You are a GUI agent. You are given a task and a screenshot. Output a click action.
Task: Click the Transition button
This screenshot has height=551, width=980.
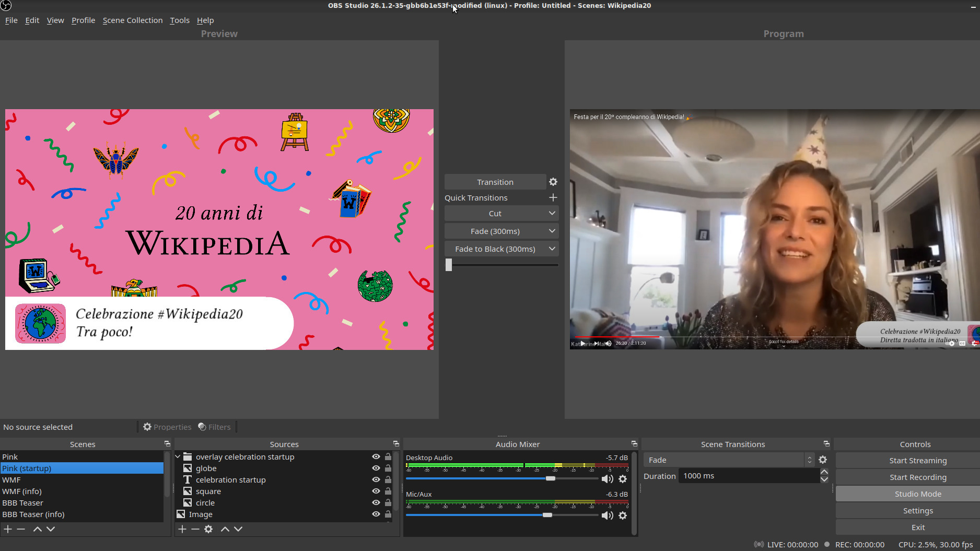(x=495, y=182)
